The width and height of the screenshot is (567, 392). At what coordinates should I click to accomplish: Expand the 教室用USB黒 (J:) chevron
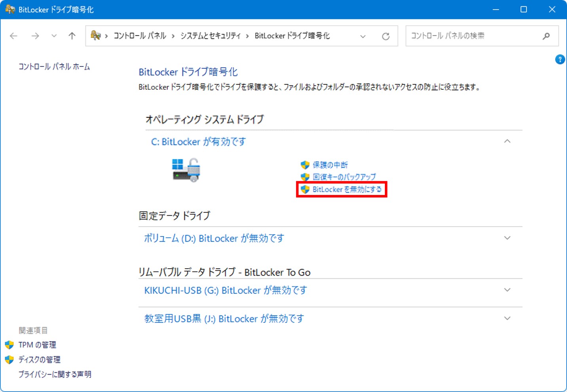(x=507, y=318)
